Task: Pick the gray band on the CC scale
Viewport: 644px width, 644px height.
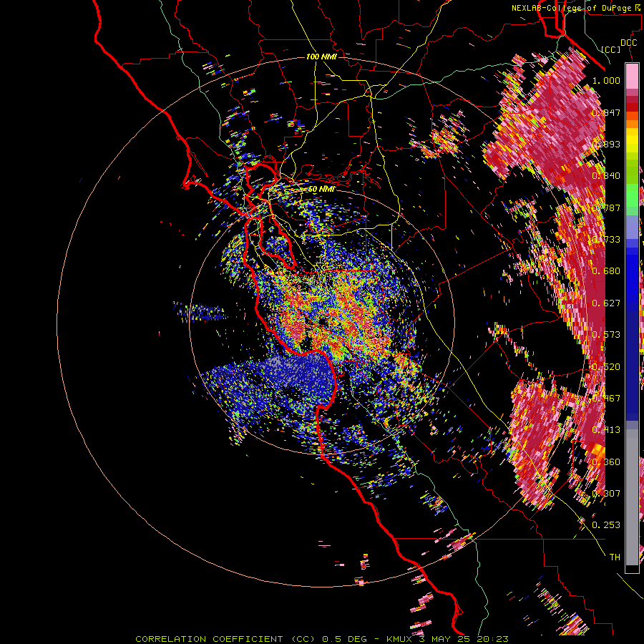Action: 632,497
